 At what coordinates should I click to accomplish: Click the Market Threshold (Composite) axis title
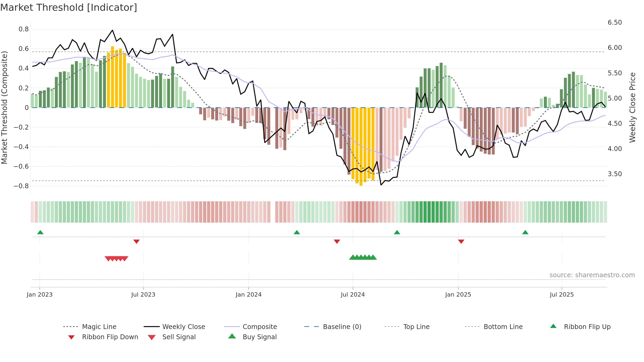point(4,108)
